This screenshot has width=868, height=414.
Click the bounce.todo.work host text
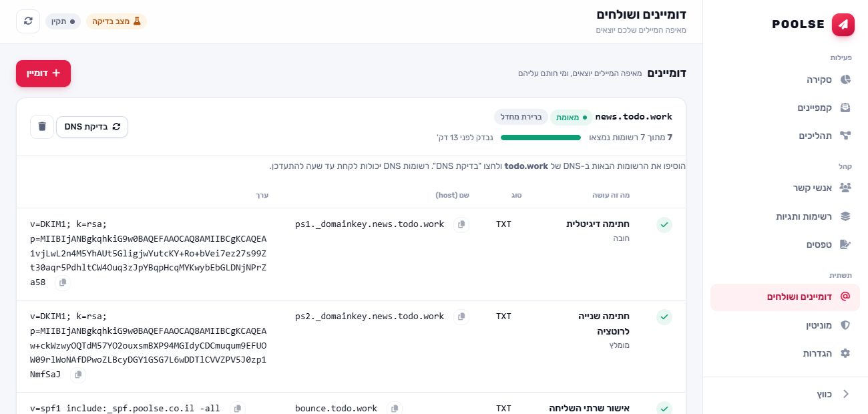point(336,409)
